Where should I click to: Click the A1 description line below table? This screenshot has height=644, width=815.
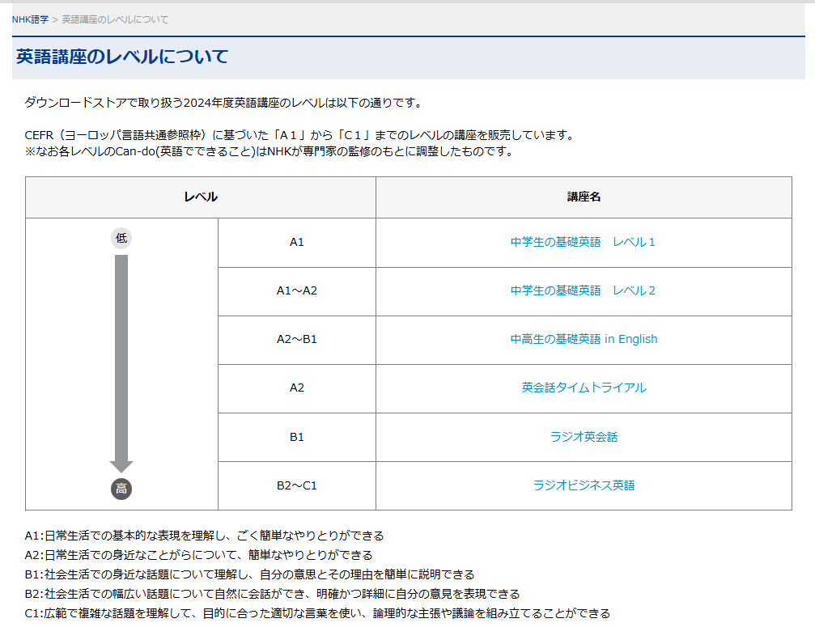click(204, 536)
